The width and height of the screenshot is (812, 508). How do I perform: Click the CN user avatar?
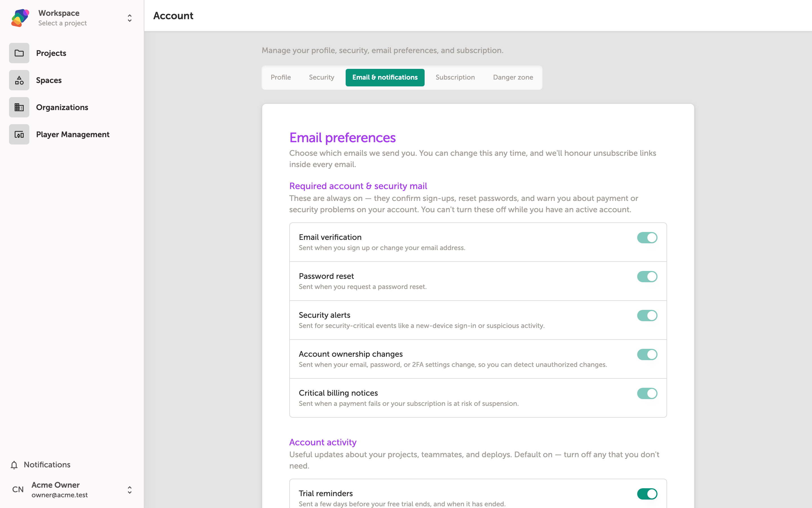click(x=18, y=490)
